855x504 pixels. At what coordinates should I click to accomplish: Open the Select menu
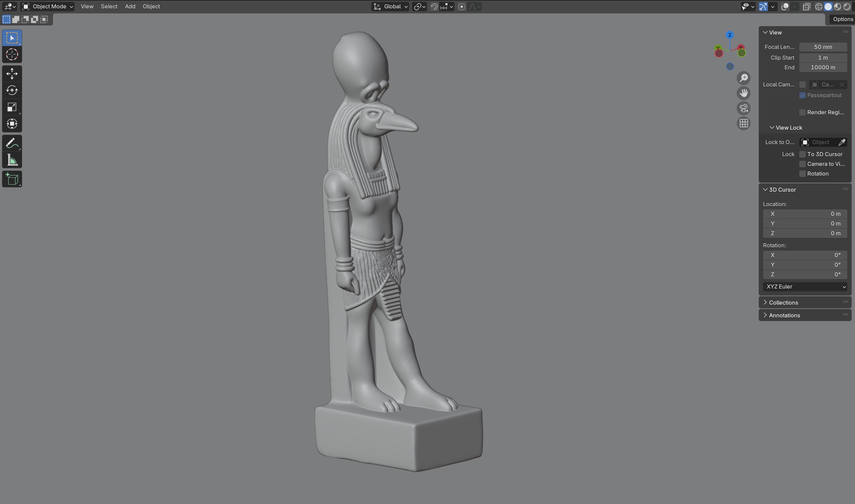(x=109, y=6)
